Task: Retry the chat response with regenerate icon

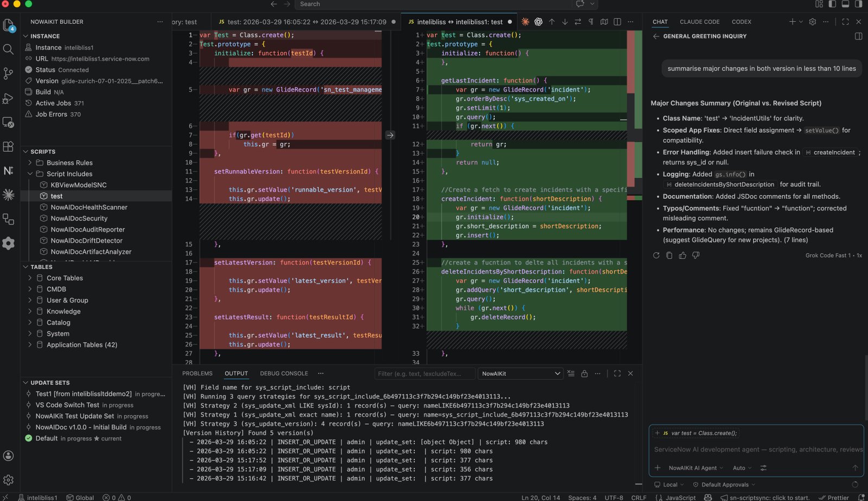Action: tap(656, 255)
